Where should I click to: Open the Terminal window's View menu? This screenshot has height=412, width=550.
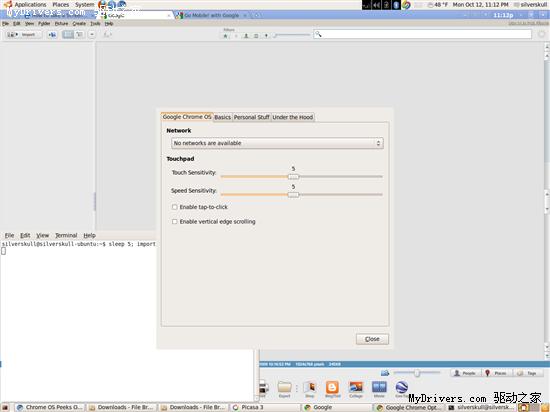point(42,235)
